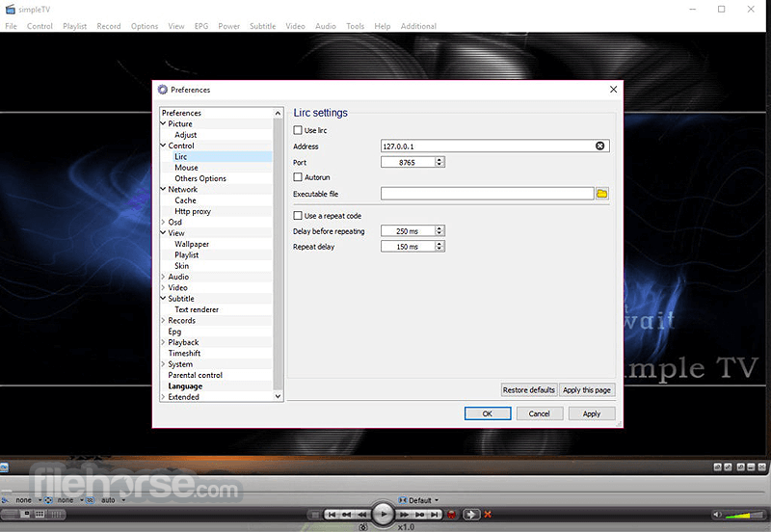Adjust the volume level slider
The image size is (771, 532).
[744, 515]
